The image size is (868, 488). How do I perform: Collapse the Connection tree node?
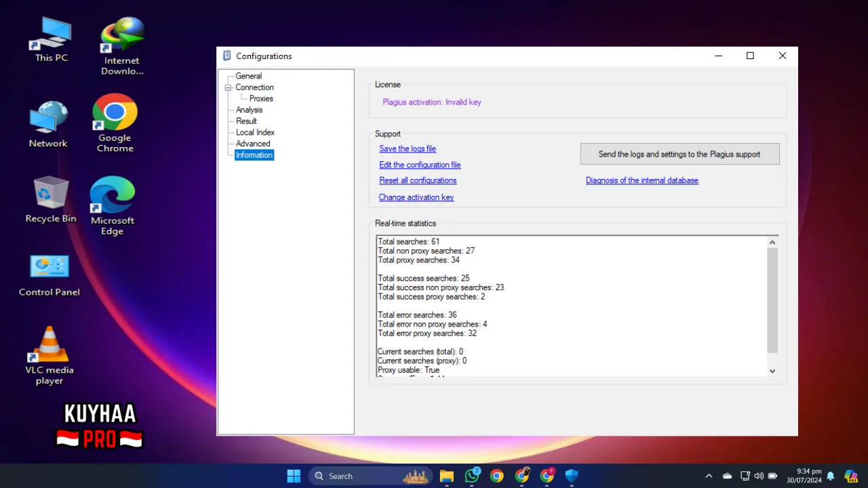point(229,87)
